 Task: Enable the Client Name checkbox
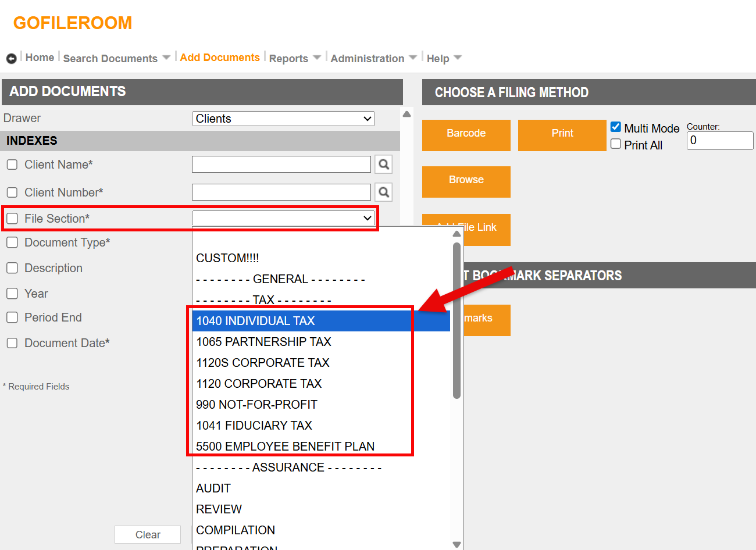pos(12,165)
